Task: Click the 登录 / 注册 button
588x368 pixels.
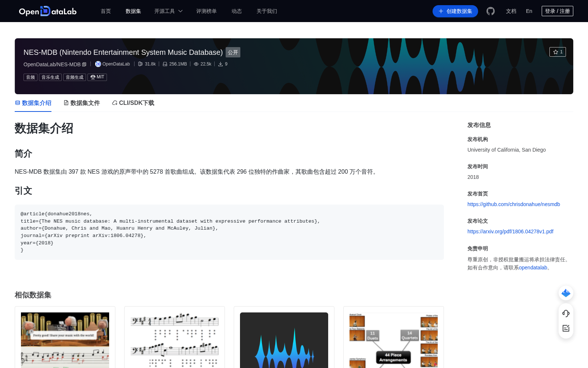Action: [557, 11]
